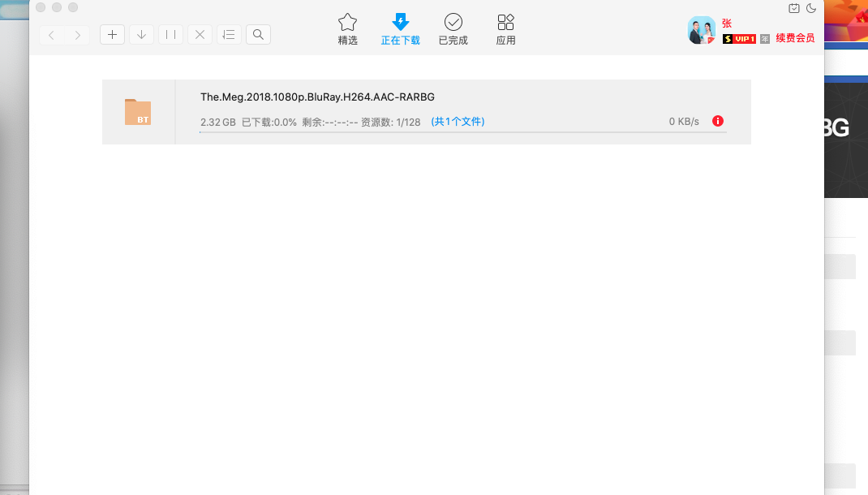This screenshot has width=868, height=495.
Task: Click the back navigation arrow
Action: [52, 34]
